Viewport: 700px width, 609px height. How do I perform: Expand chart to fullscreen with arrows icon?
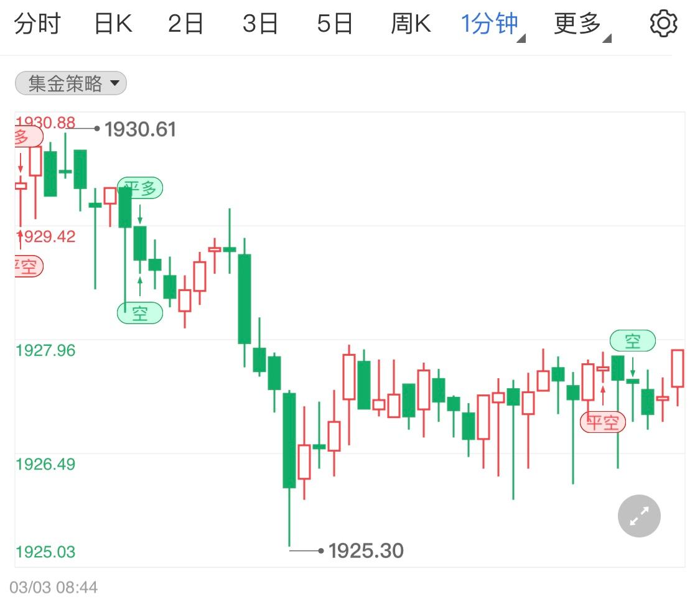639,516
